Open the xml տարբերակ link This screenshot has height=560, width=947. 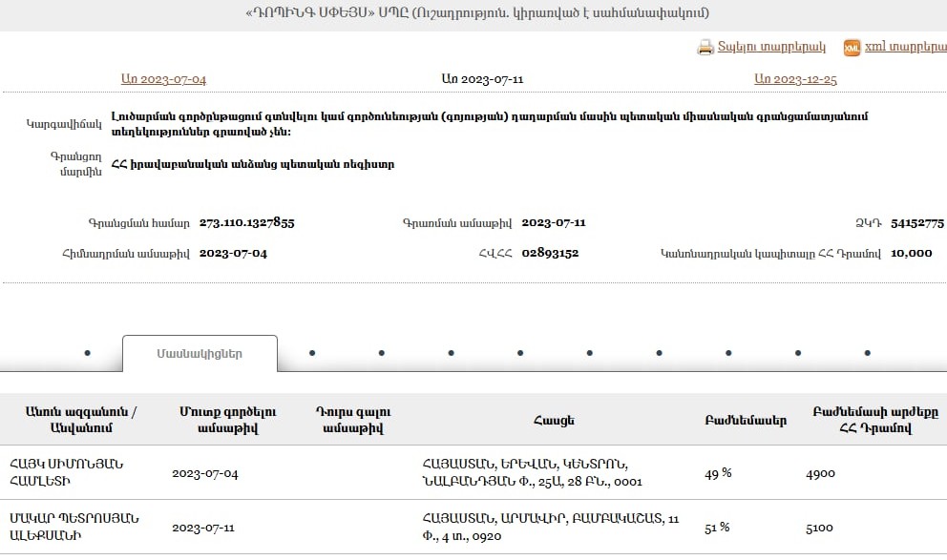pyautogui.click(x=904, y=48)
